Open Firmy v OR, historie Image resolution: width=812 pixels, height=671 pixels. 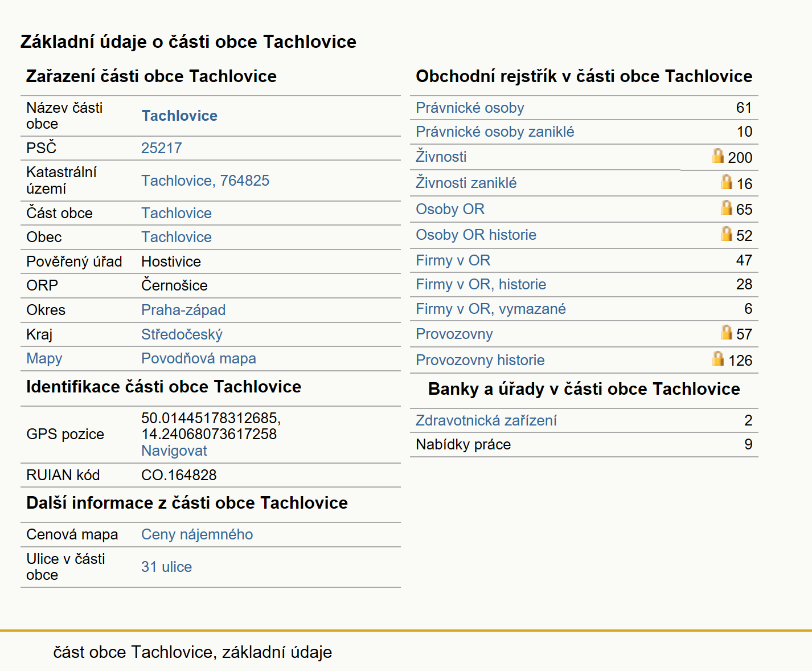481,284
